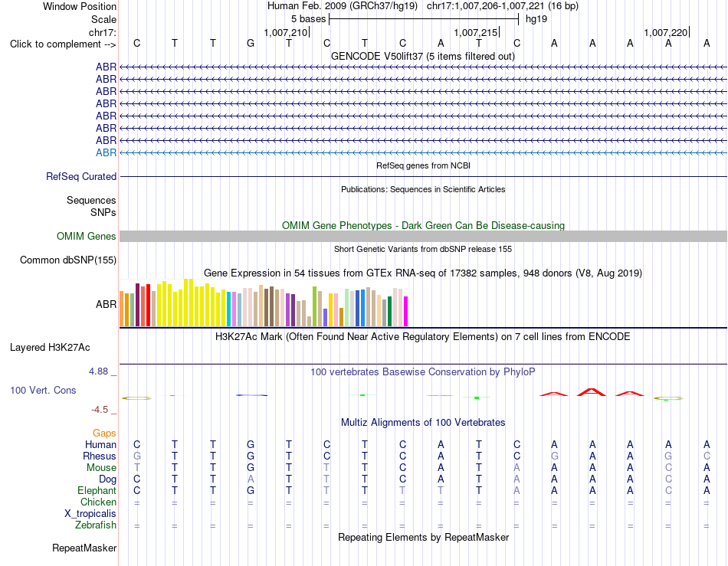Click the light blue ABR transcript label
Screen dimensions: 728x566
(106, 152)
